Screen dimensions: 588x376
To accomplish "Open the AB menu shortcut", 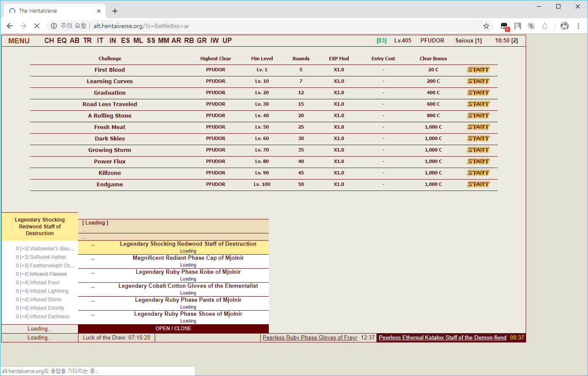I will (75, 40).
